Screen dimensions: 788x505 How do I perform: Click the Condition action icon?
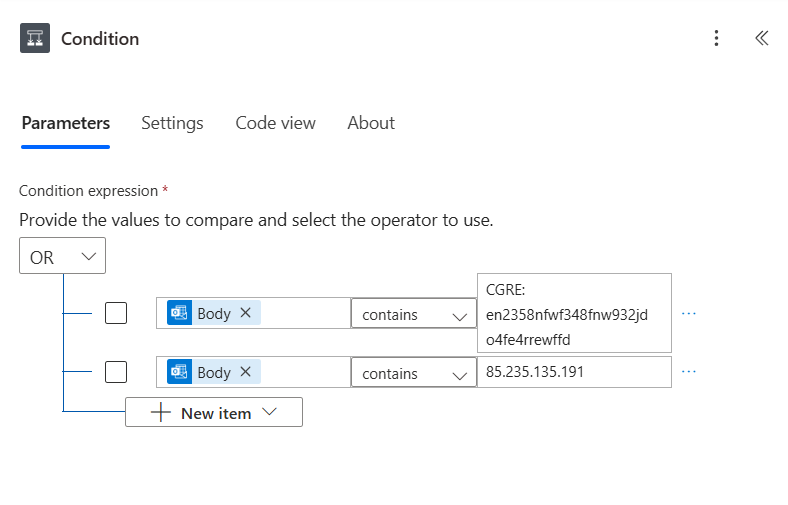(x=35, y=38)
